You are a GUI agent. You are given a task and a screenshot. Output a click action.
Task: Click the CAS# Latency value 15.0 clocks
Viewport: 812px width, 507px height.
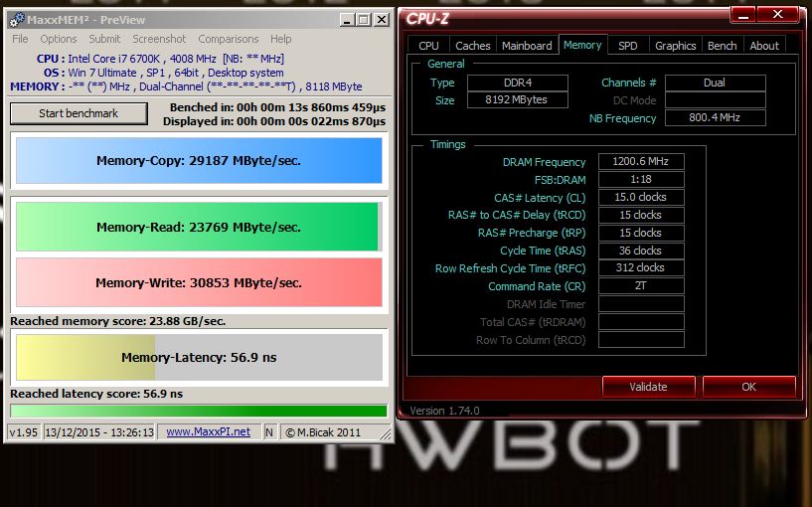click(x=641, y=197)
